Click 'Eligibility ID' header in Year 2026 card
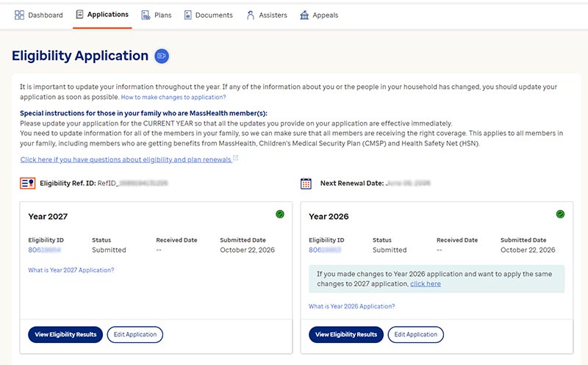This screenshot has width=588, height=365. pos(326,240)
